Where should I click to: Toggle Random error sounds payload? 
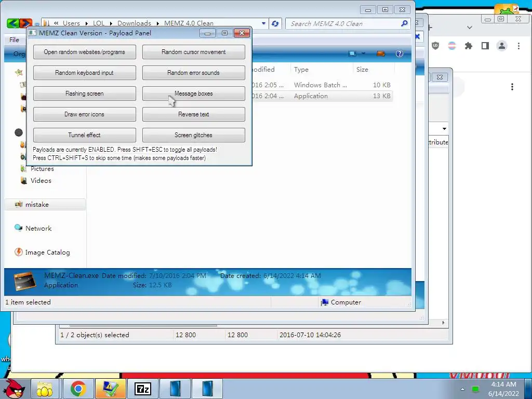[x=193, y=73]
